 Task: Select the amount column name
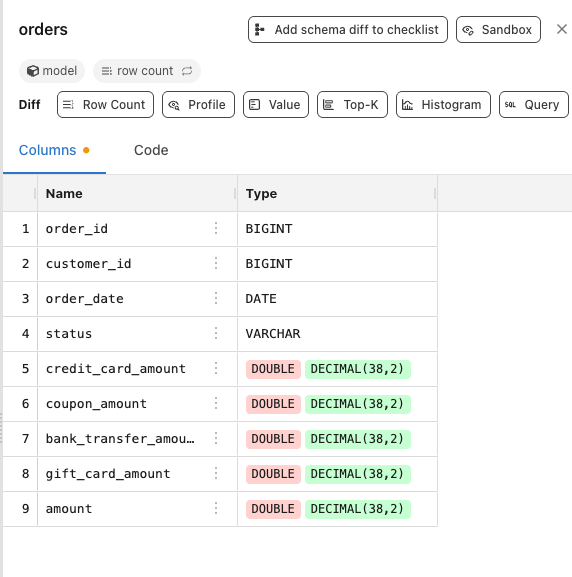(x=69, y=509)
